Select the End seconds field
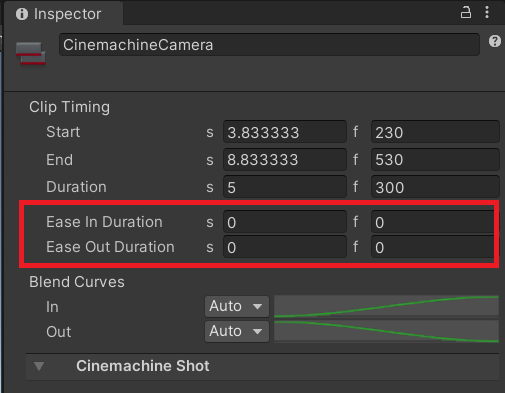This screenshot has width=505, height=393. tap(285, 159)
